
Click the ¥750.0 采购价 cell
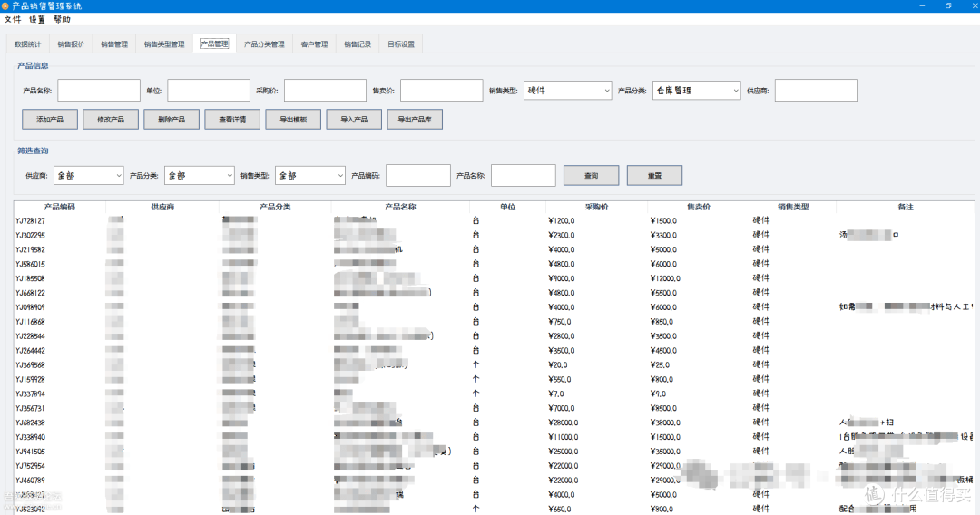[x=559, y=322]
